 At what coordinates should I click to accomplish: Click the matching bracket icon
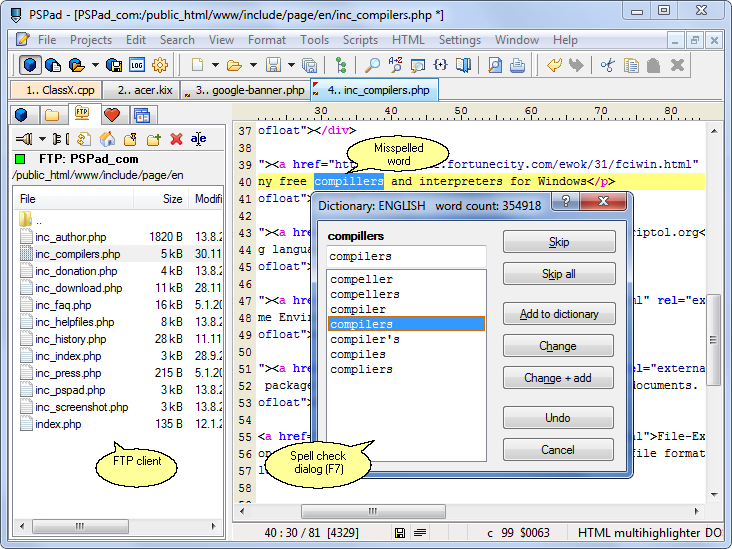[x=440, y=65]
